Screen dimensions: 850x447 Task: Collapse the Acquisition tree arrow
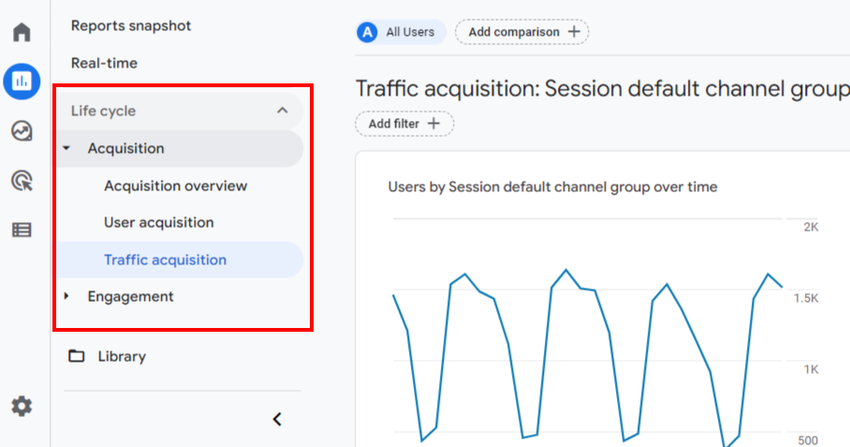pyautogui.click(x=67, y=148)
